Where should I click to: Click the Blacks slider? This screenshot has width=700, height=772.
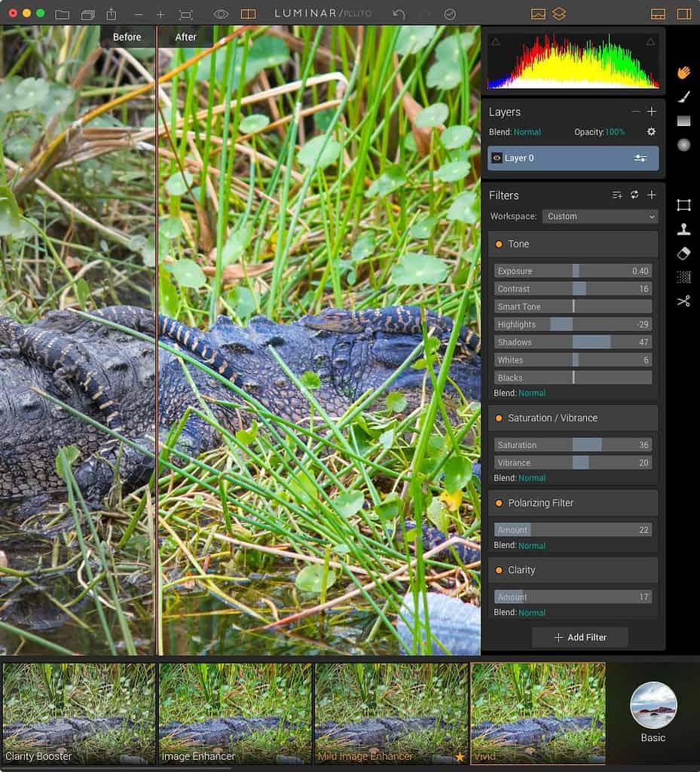(573, 378)
